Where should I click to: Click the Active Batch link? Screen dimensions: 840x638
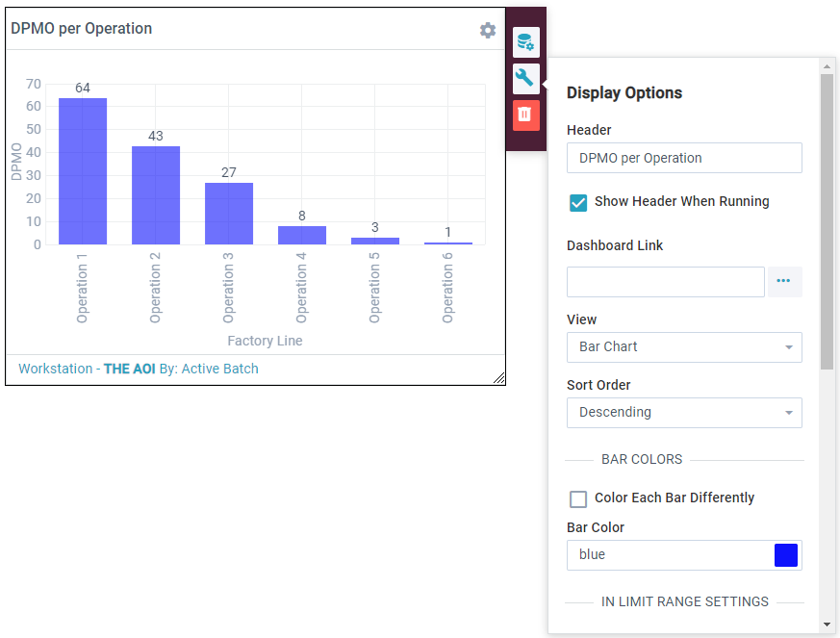pos(218,369)
